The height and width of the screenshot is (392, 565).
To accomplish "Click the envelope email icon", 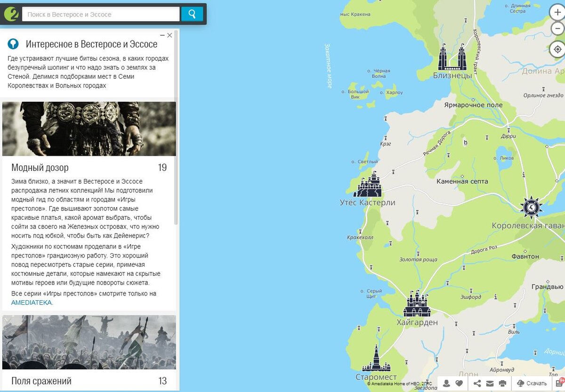I will coord(490,383).
